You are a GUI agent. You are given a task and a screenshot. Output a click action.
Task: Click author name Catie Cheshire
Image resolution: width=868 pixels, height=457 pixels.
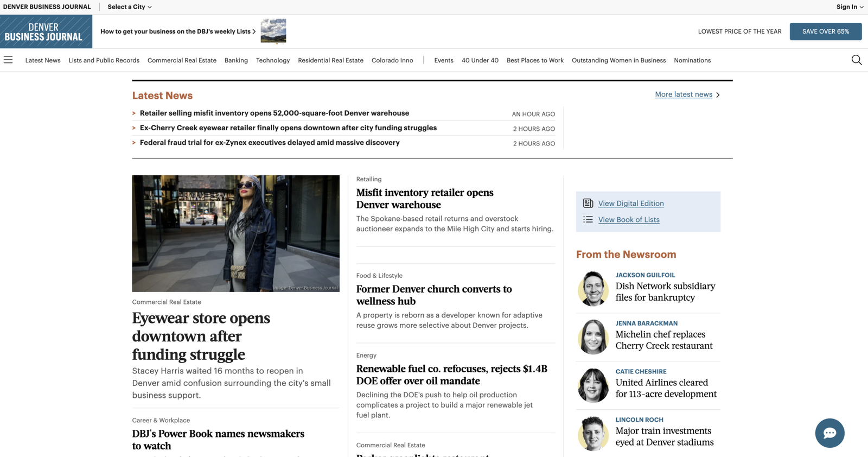pos(641,372)
